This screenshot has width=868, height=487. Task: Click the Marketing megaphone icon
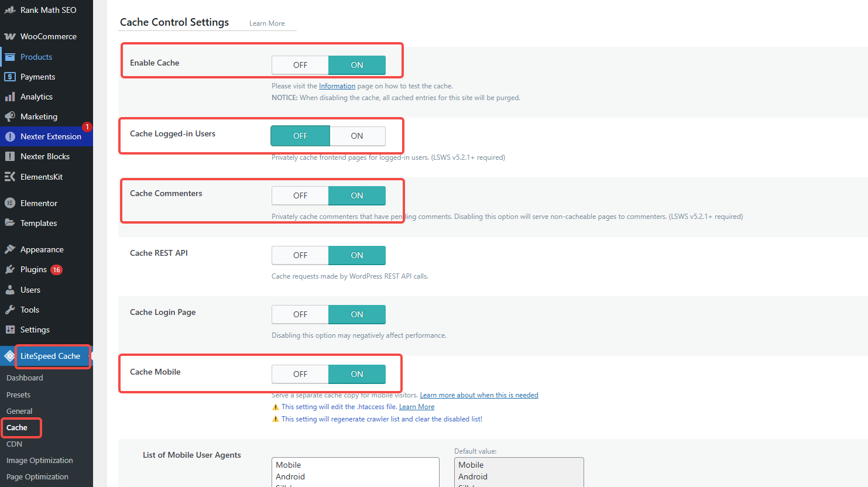click(10, 116)
